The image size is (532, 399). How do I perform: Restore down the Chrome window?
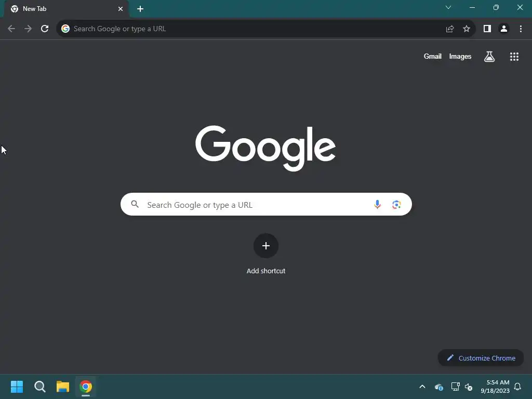(496, 7)
